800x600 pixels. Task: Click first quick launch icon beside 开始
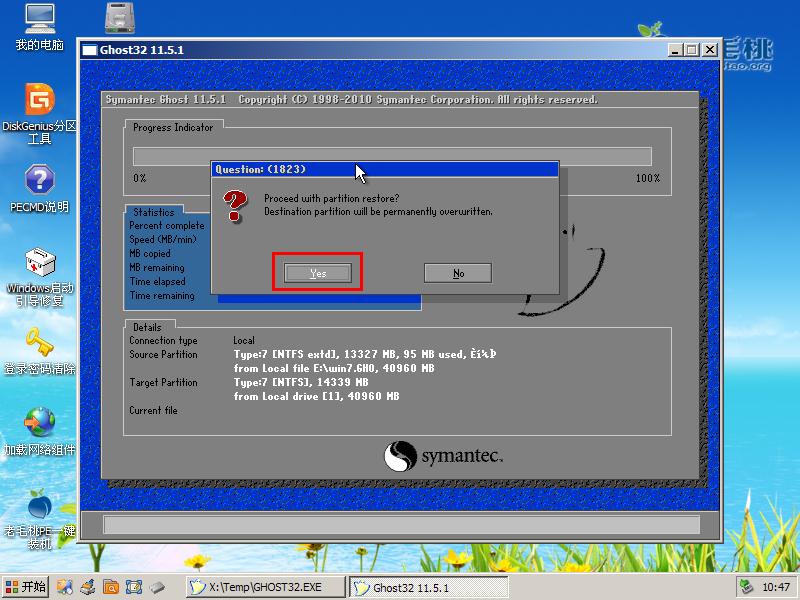64,587
